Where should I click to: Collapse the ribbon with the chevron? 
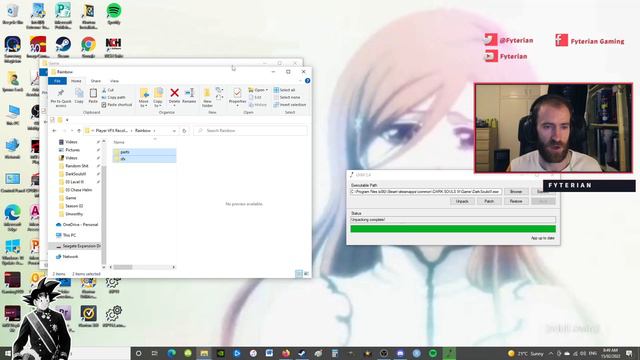tap(301, 81)
